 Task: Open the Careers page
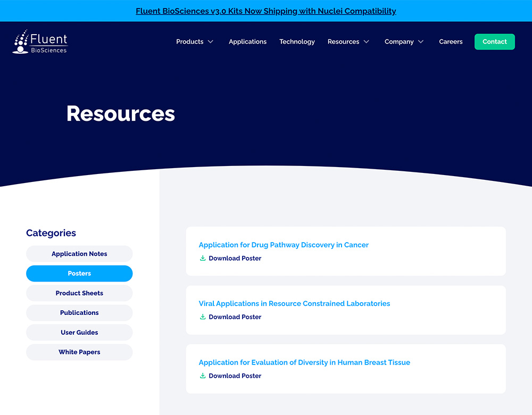point(451,41)
